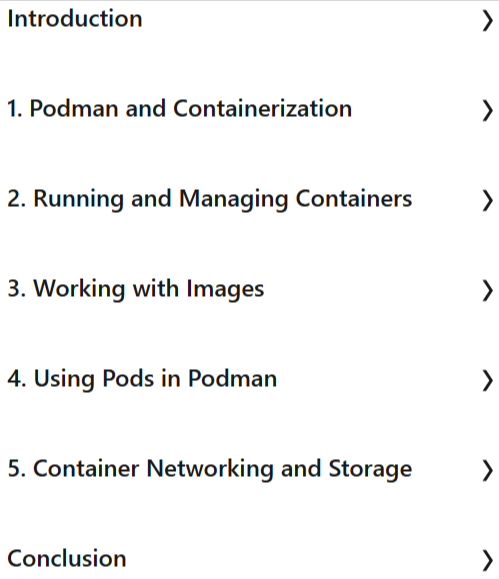Viewport: 499px width, 579px height.
Task: Click the word Storage in chapter five
Action: [x=370, y=469]
